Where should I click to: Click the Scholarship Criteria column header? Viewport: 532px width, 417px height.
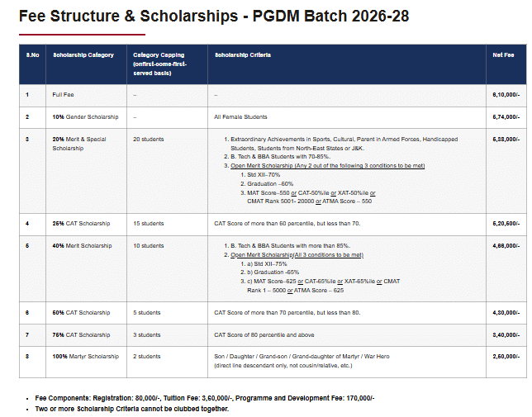coord(242,54)
